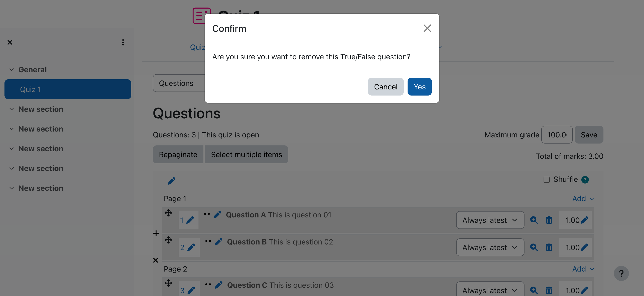Click the section heading edit pencil
Screen dimensions: 644x296
[172, 181]
